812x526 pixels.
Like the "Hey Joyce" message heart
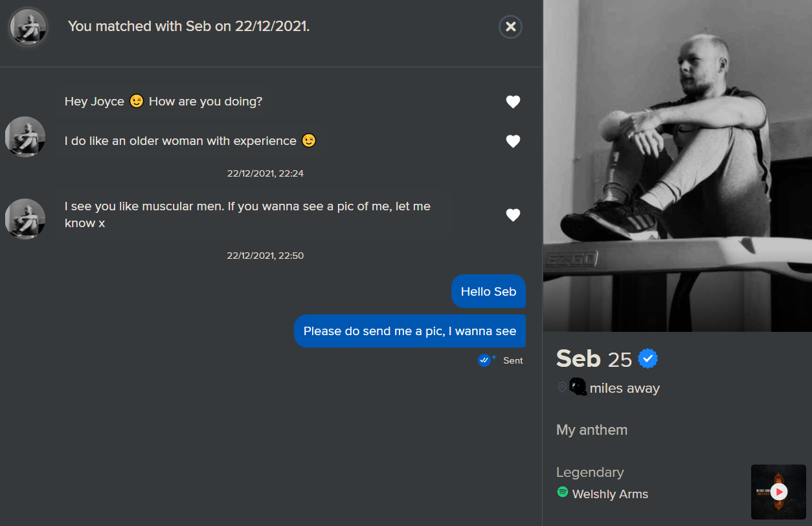coord(513,102)
